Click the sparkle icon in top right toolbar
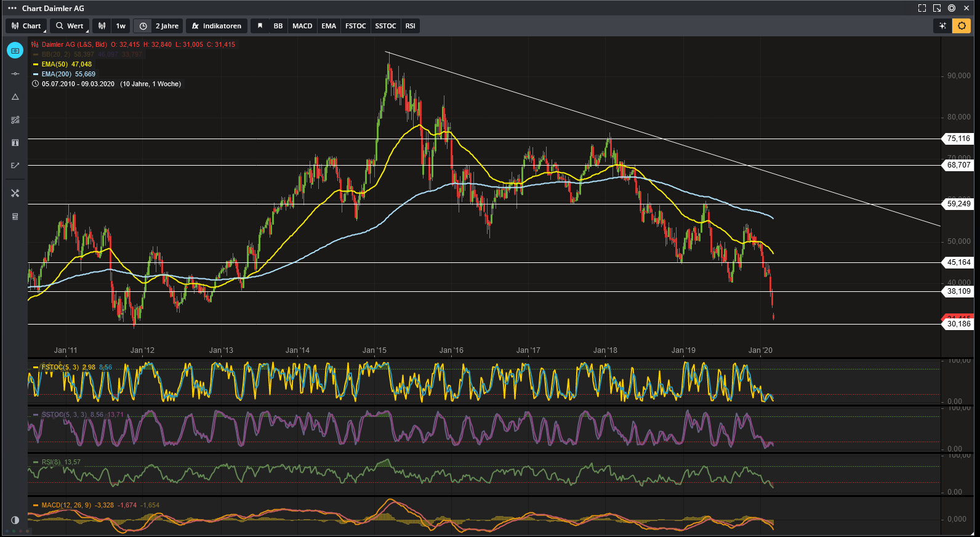This screenshot has height=537, width=980. 942,26
